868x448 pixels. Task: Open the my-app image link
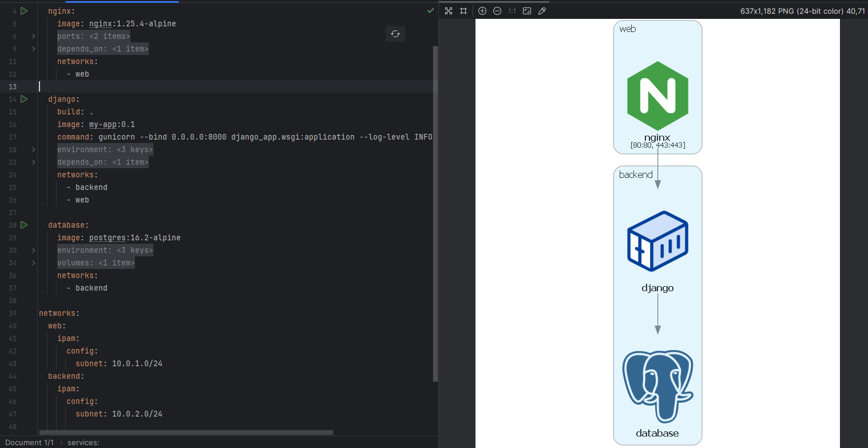pos(103,124)
